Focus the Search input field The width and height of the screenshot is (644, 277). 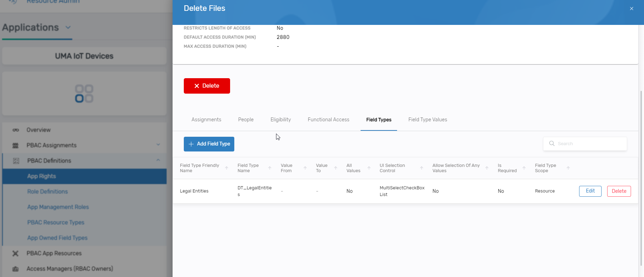click(x=585, y=144)
